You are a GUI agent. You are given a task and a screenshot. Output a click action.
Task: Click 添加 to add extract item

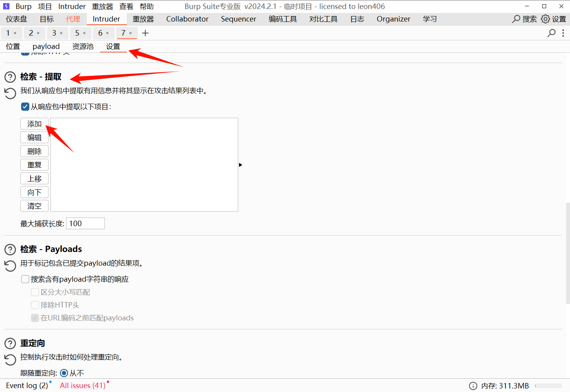coord(34,124)
